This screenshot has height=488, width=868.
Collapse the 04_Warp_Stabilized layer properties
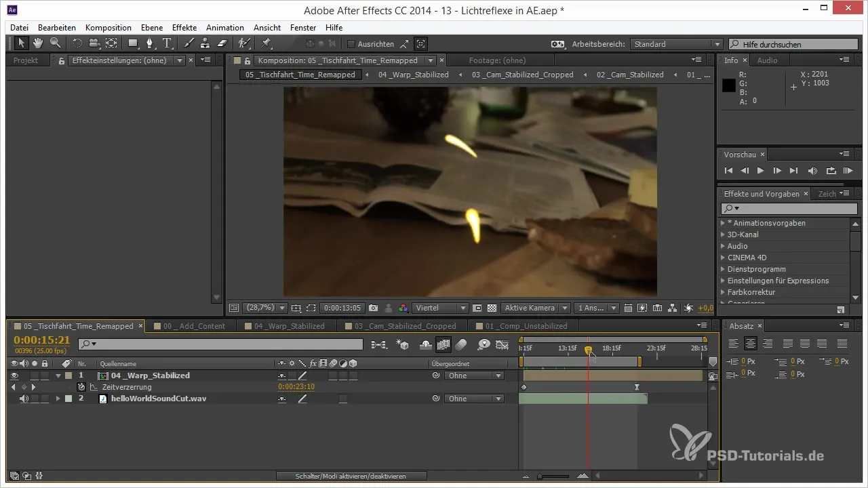point(58,375)
